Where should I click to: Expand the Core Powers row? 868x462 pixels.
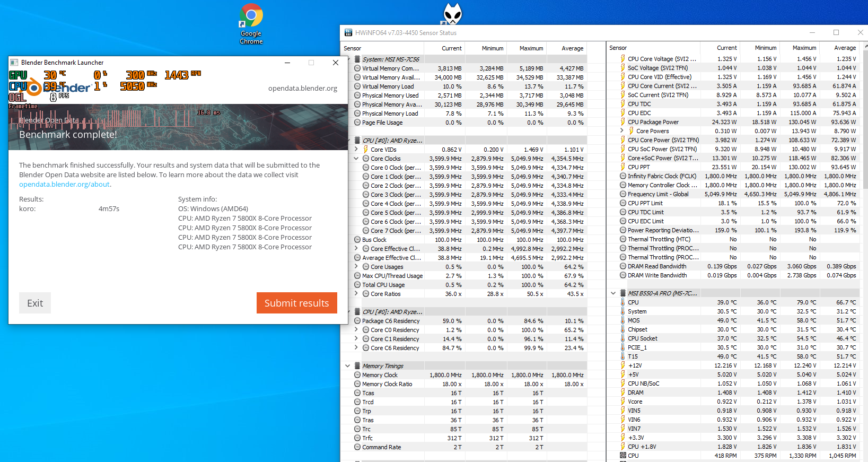(x=622, y=131)
